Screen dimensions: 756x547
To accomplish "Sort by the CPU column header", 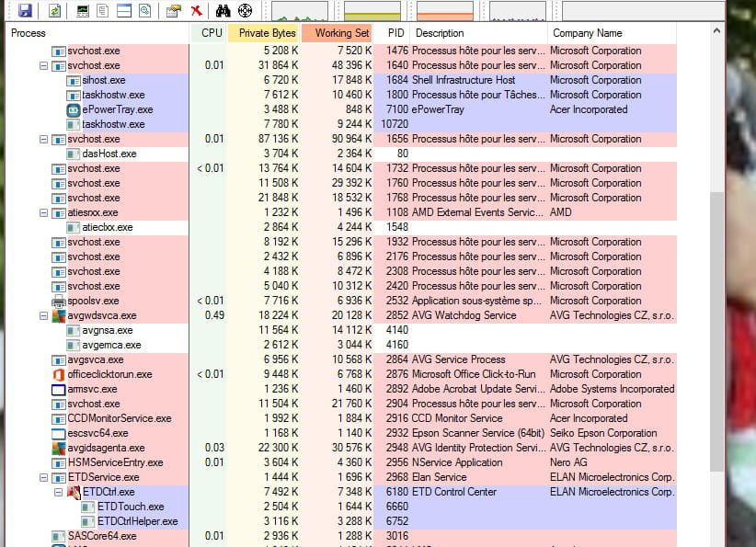I will click(208, 33).
